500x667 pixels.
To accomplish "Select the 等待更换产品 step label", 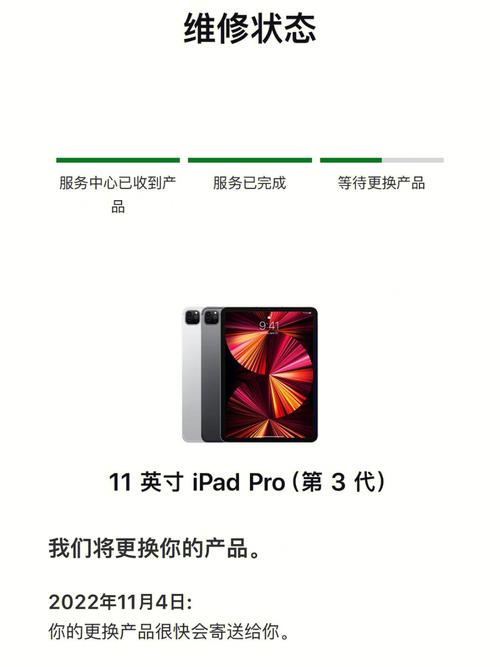I will click(x=382, y=183).
